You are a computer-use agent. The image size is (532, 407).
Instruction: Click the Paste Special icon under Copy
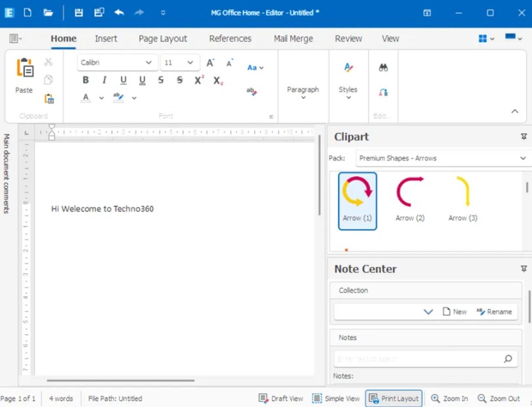[x=49, y=99]
